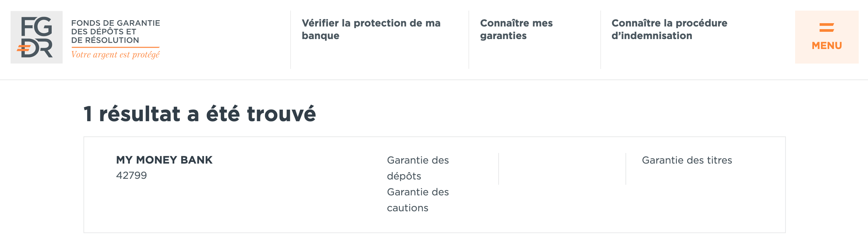Click the FGDR logo icon

(x=36, y=37)
